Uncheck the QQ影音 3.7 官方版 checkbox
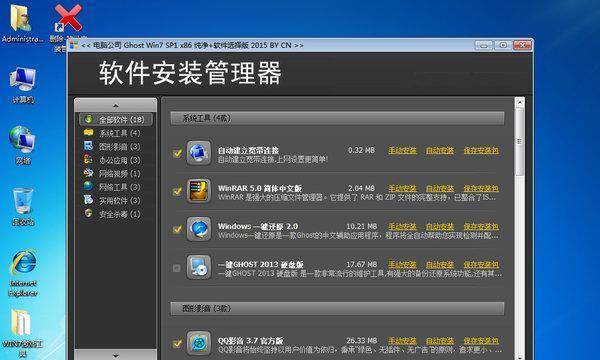Screen dimensions: 600x360 [177, 343]
